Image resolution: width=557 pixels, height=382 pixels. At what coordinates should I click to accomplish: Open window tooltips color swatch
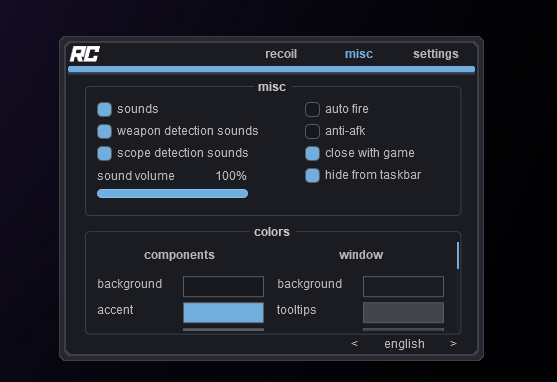coord(403,313)
